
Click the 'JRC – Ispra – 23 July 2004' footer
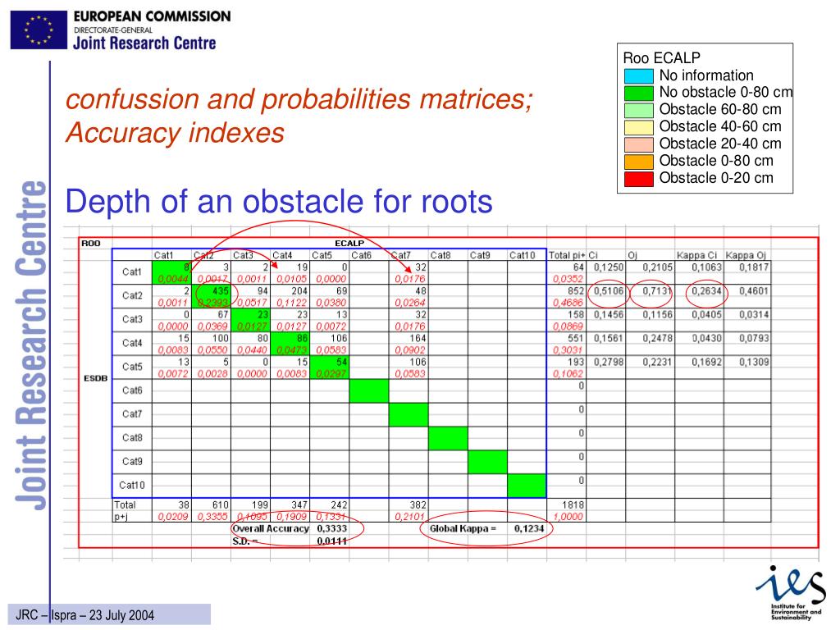pyautogui.click(x=85, y=615)
